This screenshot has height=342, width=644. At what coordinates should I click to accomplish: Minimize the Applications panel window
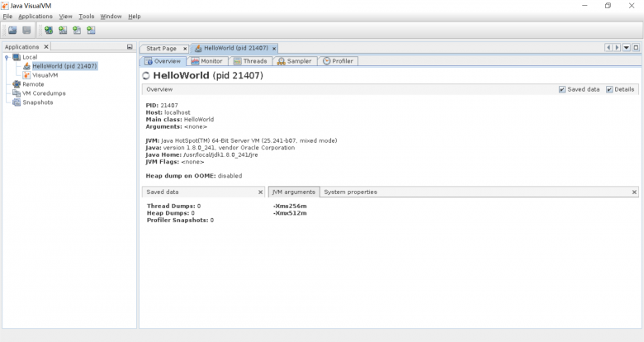click(x=129, y=47)
